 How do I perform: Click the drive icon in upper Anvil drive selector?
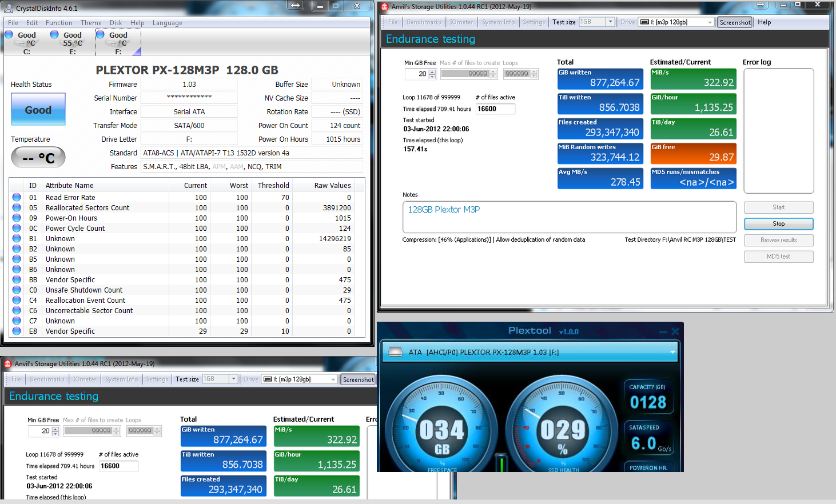coord(644,22)
